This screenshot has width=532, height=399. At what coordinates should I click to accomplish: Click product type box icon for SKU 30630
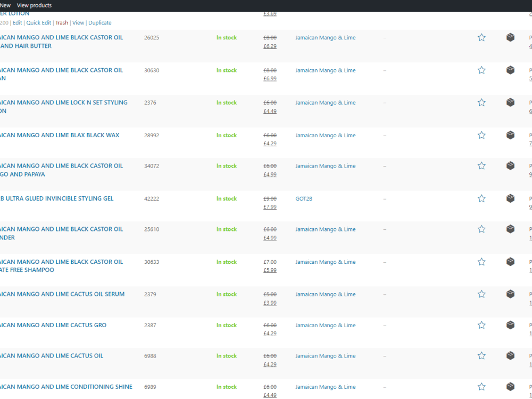510,70
